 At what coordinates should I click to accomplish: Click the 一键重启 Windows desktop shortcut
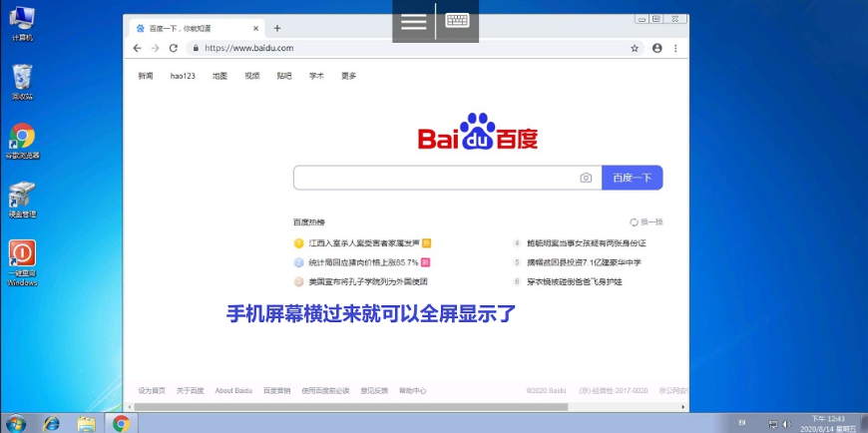point(22,263)
